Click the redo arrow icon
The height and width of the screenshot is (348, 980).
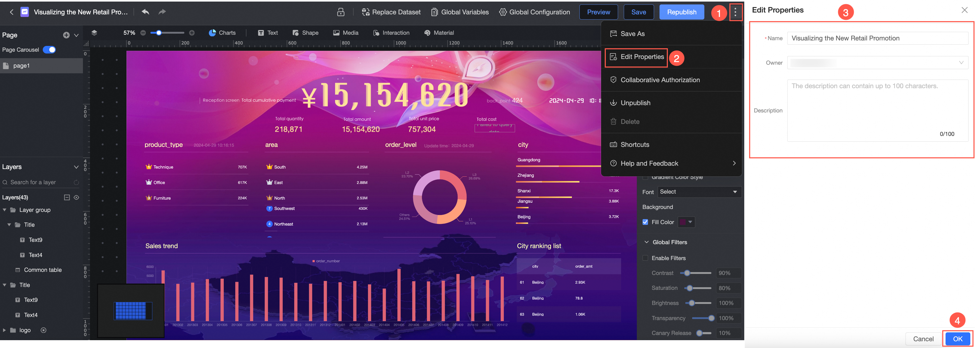[x=162, y=12]
